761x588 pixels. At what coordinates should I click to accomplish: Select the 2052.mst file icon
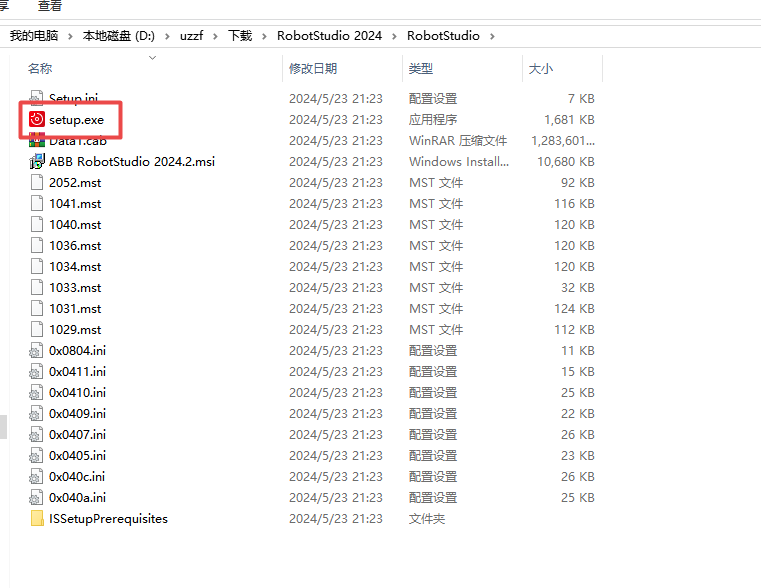[37, 182]
